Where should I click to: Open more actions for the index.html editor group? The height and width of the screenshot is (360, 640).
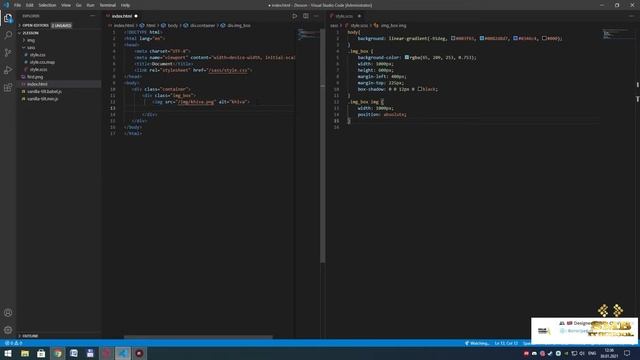(316, 16)
